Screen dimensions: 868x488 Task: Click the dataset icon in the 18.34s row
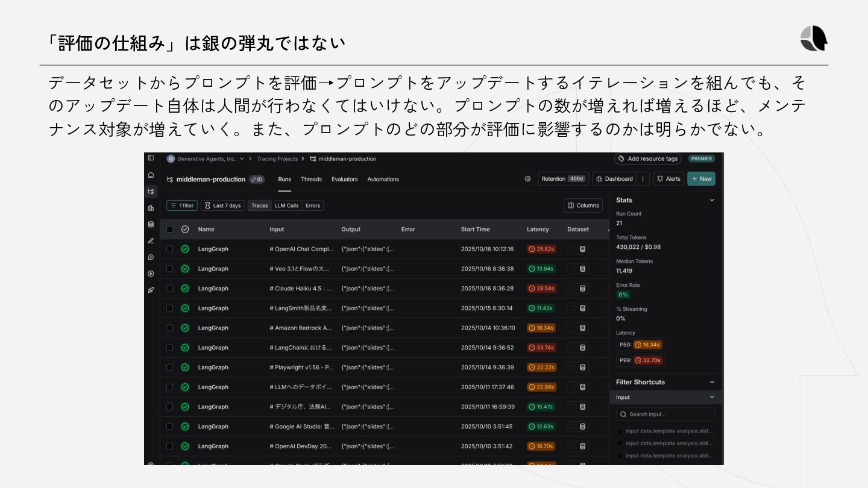coord(583,328)
